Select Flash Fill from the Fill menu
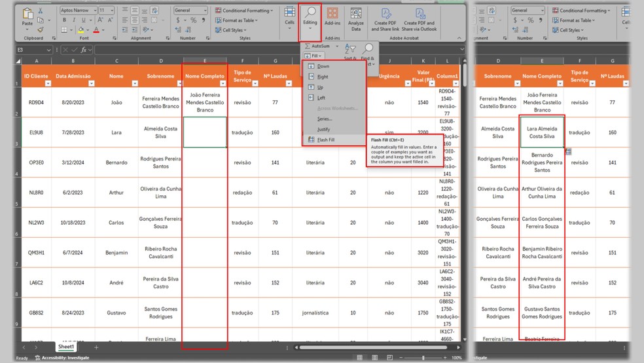This screenshot has height=363, width=644. [326, 140]
